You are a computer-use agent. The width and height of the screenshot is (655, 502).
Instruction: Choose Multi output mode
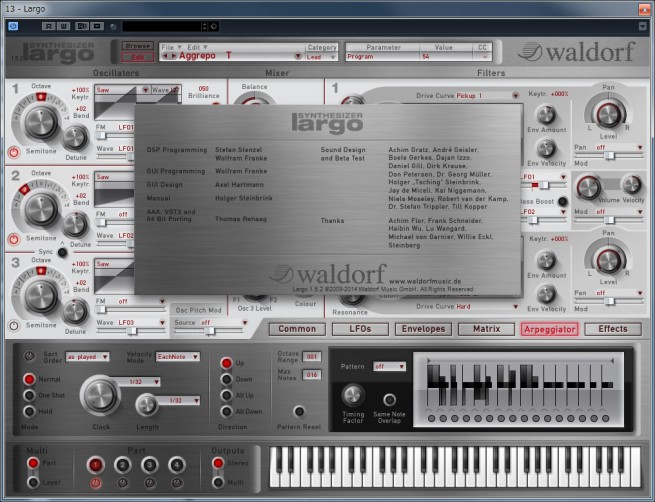click(218, 483)
